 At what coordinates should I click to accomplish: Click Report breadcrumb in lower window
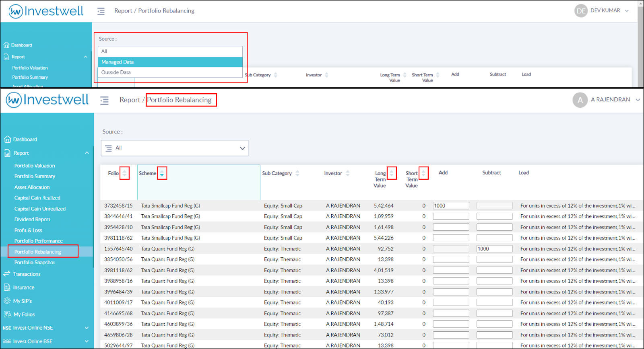130,100
